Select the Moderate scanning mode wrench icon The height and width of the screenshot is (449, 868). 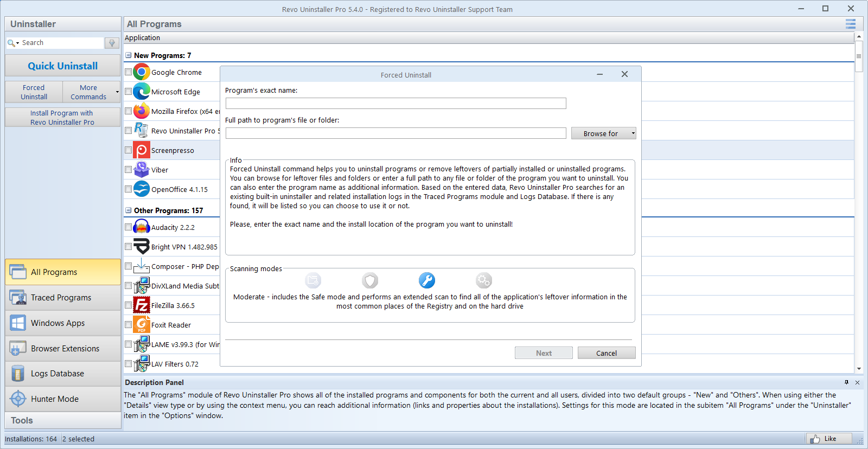pyautogui.click(x=426, y=280)
